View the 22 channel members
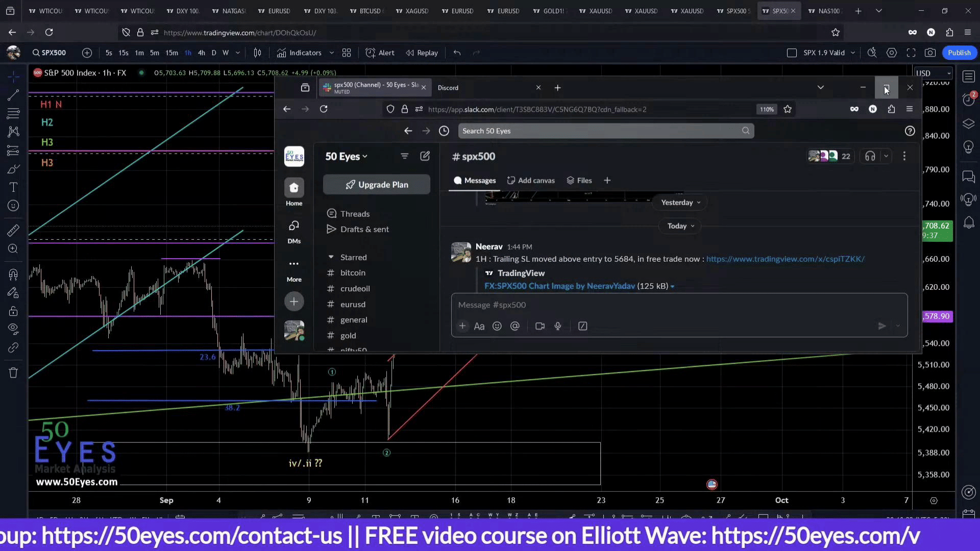Image resolution: width=980 pixels, height=551 pixels. pyautogui.click(x=830, y=157)
